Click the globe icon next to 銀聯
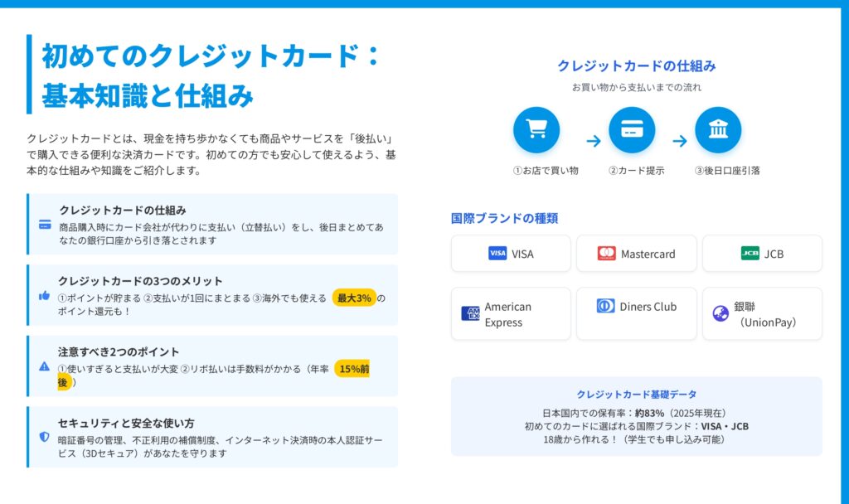849x504 pixels. click(x=720, y=313)
